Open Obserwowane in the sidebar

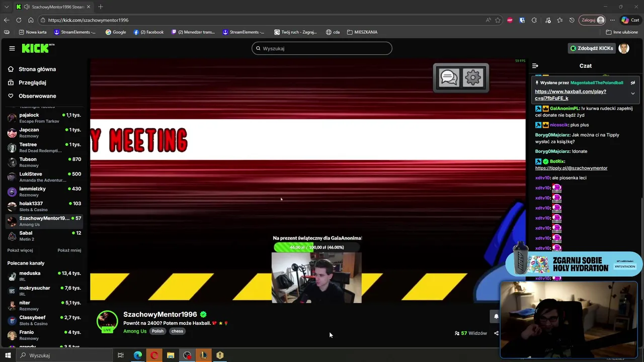[x=37, y=96]
